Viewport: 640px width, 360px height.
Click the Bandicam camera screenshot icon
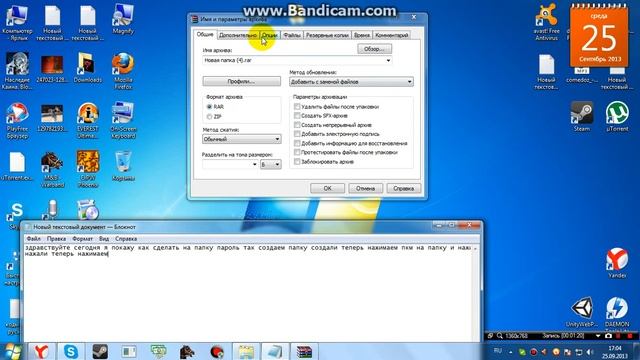608,336
